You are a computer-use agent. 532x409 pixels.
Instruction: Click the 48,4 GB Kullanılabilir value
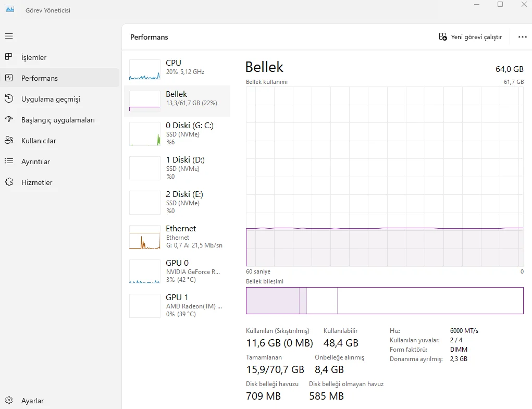(341, 343)
